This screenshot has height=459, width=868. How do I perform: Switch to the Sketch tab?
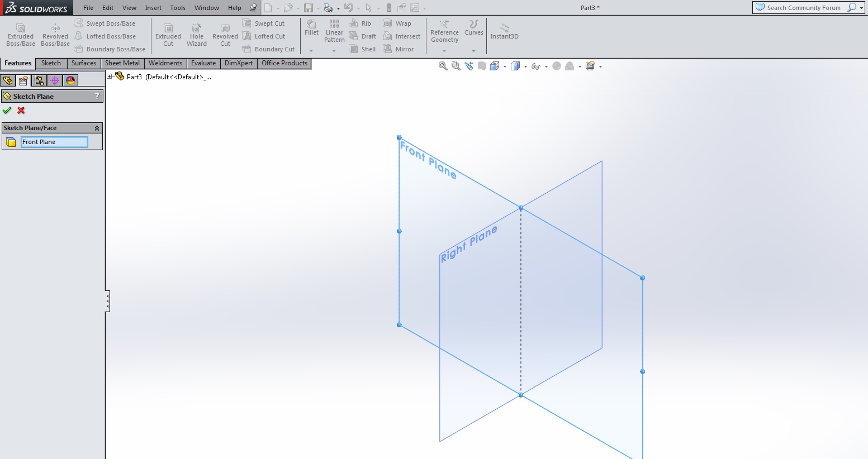coord(51,63)
